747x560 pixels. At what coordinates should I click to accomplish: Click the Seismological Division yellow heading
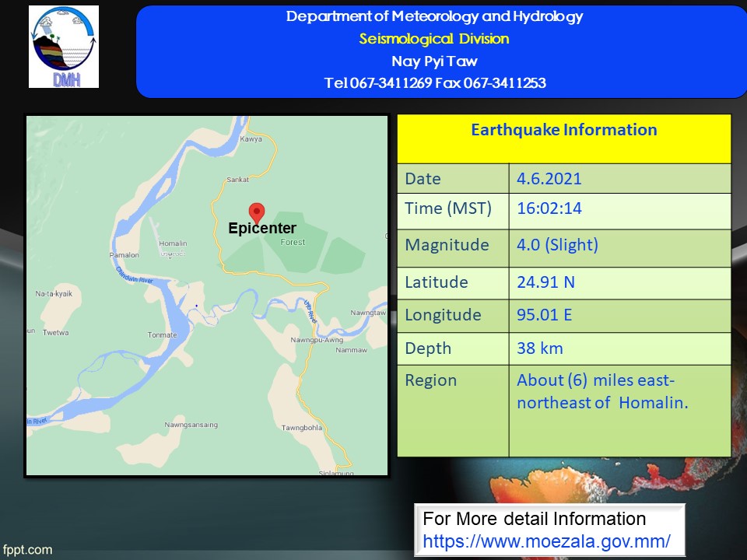point(434,39)
